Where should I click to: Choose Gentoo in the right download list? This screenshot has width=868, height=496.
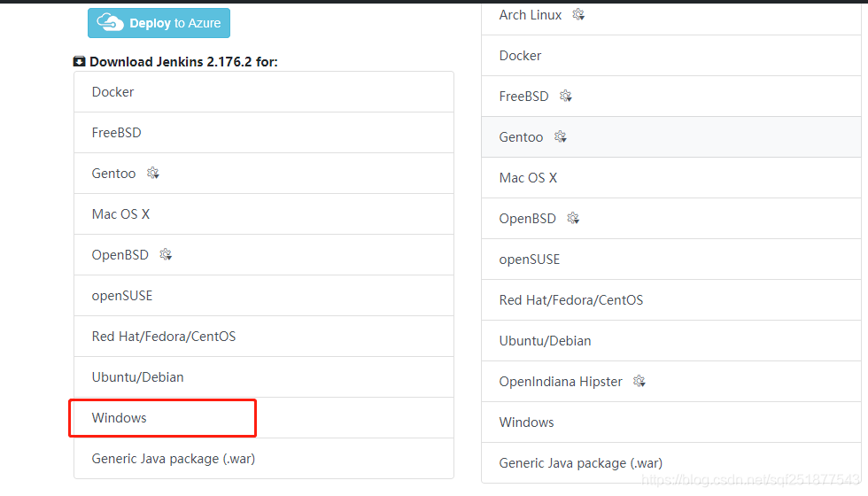[671, 136]
